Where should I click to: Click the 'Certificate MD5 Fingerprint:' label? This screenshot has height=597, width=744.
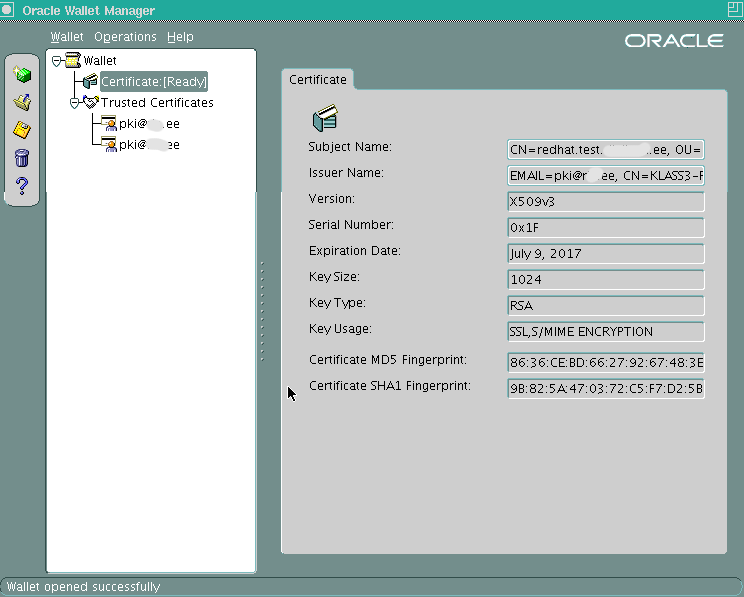click(388, 360)
